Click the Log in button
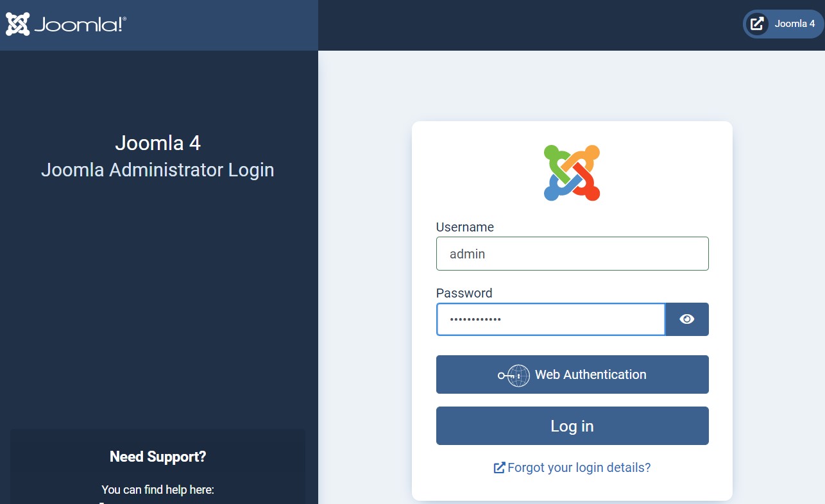825x504 pixels. point(572,426)
